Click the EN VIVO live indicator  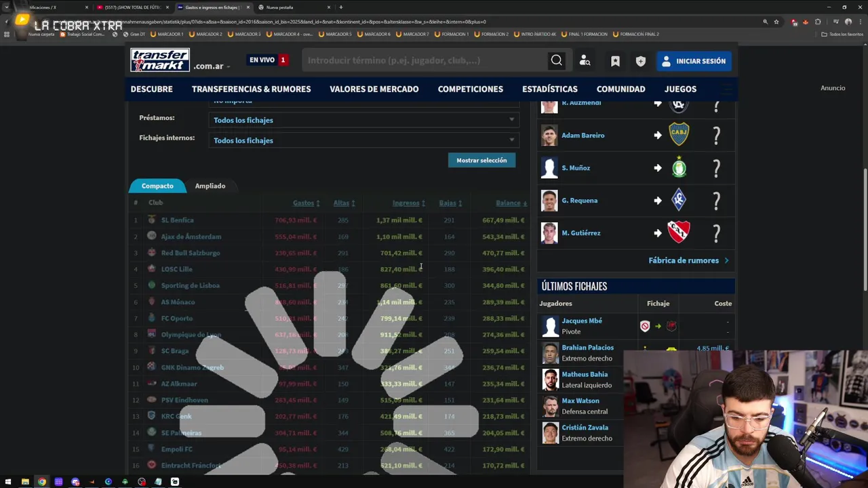pos(268,60)
